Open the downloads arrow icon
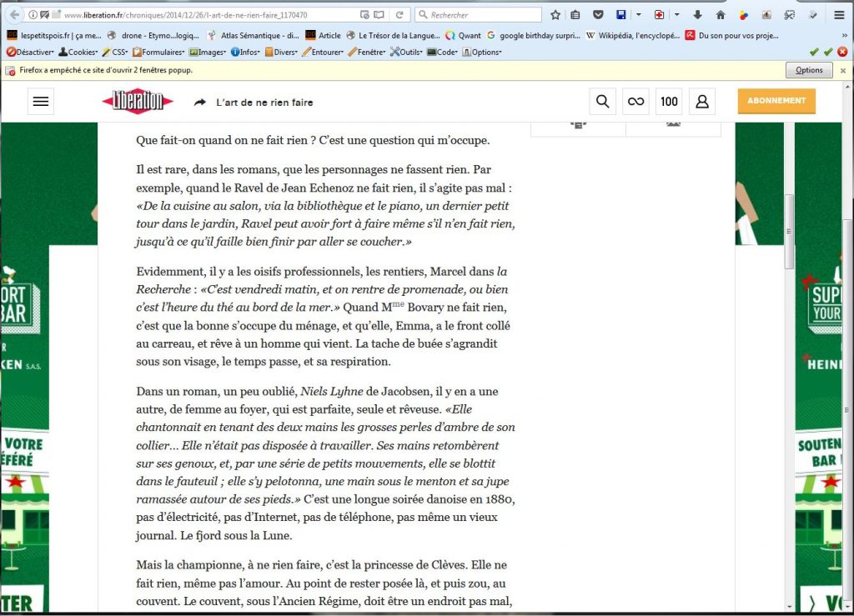Viewport: 854px width, 616px height. (x=697, y=15)
